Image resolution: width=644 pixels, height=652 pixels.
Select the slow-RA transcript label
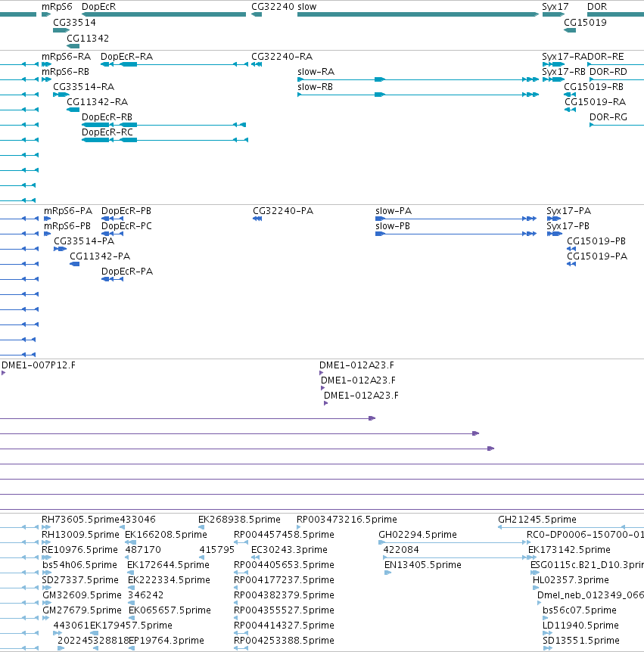click(x=316, y=72)
